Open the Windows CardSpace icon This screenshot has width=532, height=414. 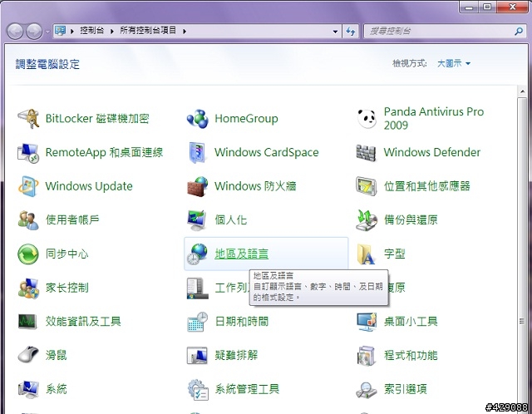tap(198, 152)
